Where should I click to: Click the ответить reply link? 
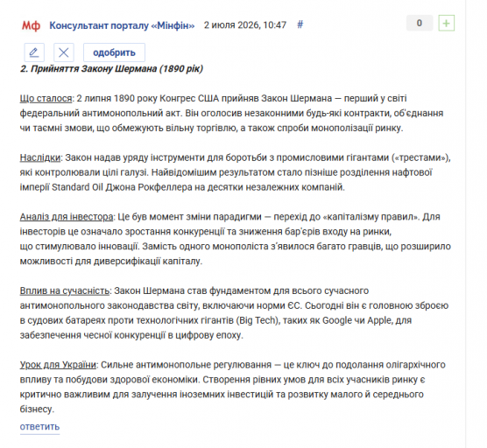click(39, 427)
